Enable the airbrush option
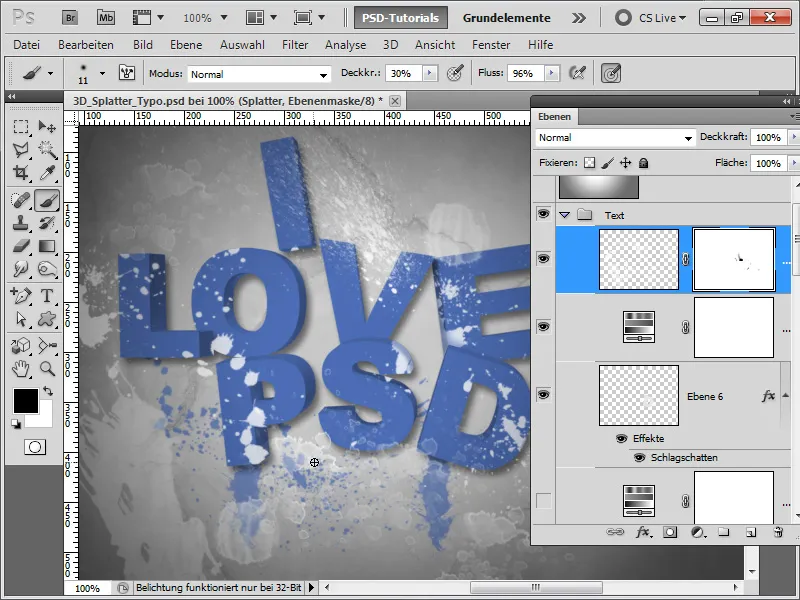 578,73
